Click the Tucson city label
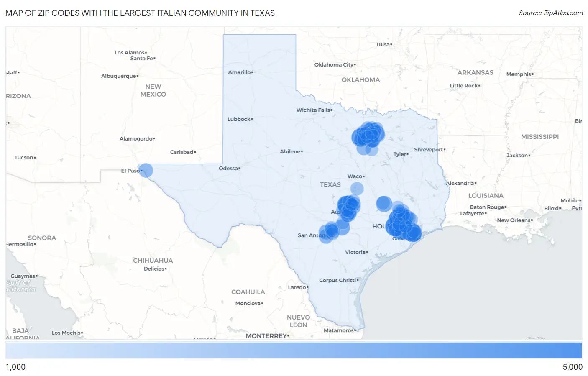Viewport: 588px width, 376px height. click(x=24, y=158)
